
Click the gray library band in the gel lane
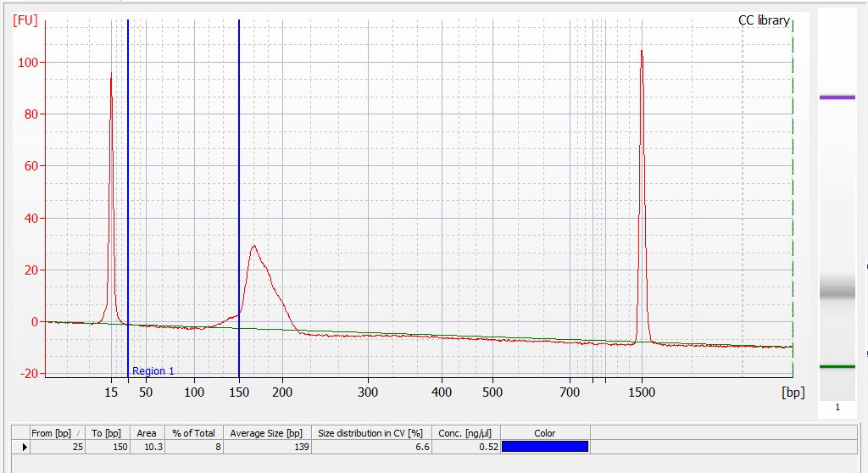click(837, 290)
